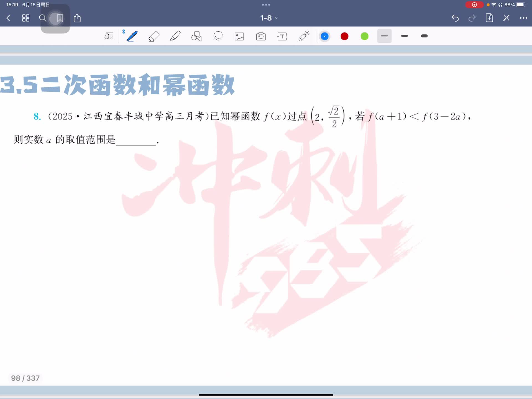The width and height of the screenshot is (532, 399).
Task: Open the share export menu
Action: point(77,18)
